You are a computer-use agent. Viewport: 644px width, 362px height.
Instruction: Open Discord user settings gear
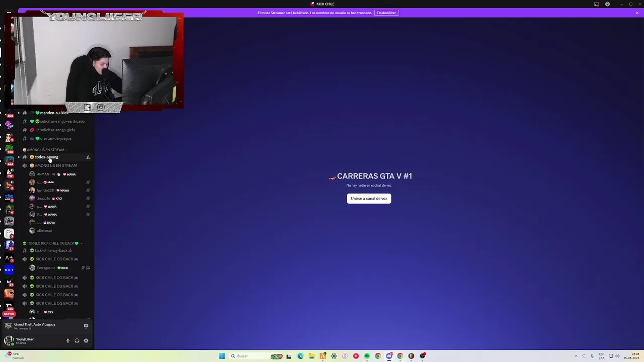86,341
